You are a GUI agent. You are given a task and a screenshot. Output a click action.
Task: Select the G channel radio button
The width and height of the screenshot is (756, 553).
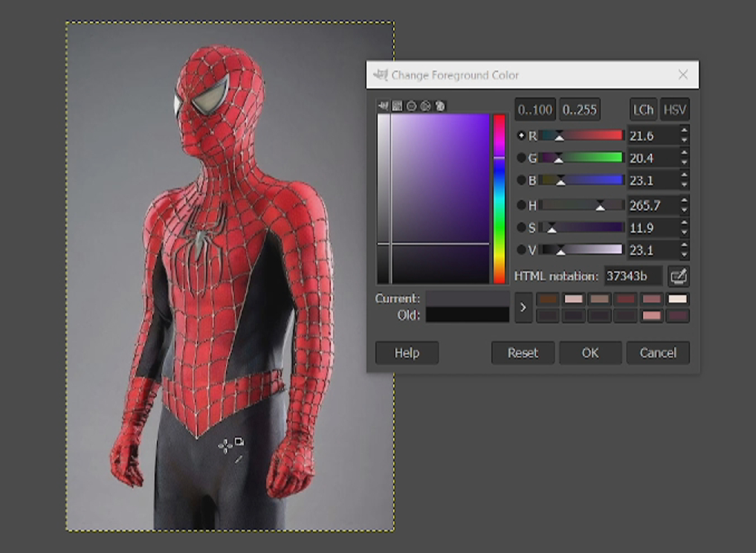pyautogui.click(x=521, y=158)
